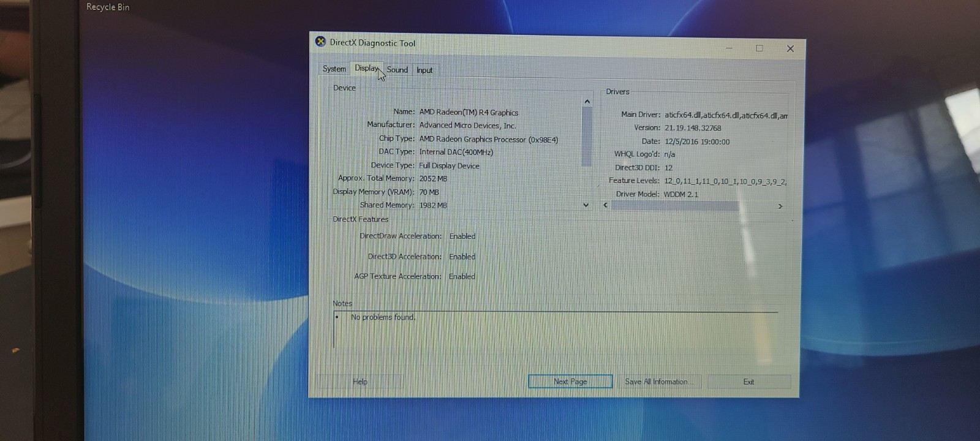980x441 pixels.
Task: Click the Device list scroll up arrow
Action: [x=587, y=102]
